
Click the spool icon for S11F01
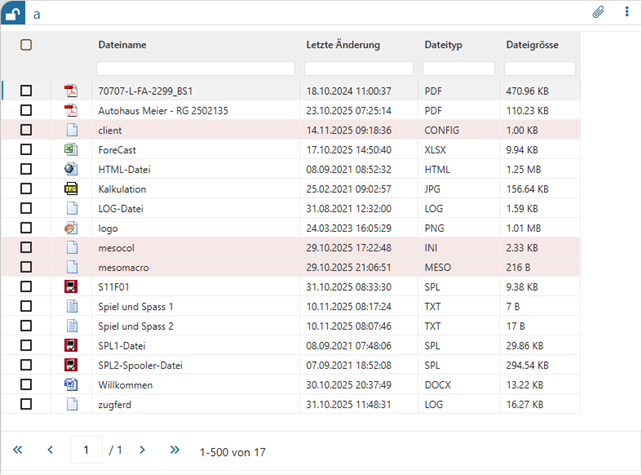pos(71,286)
